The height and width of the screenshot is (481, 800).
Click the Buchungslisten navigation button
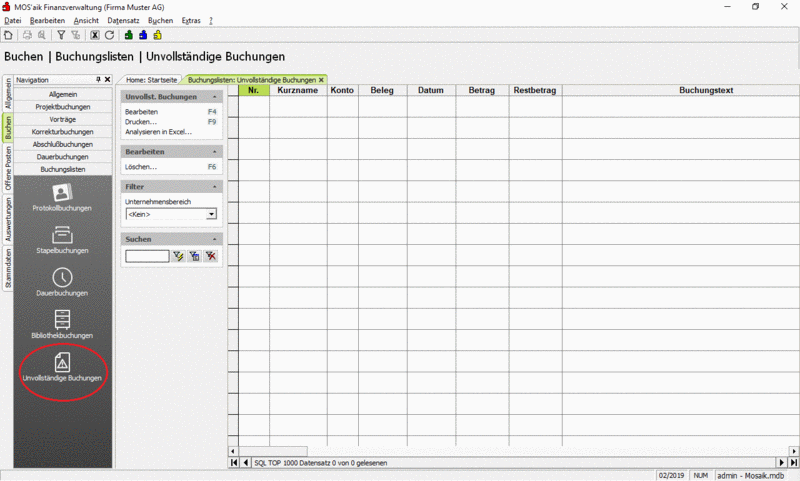[63, 169]
